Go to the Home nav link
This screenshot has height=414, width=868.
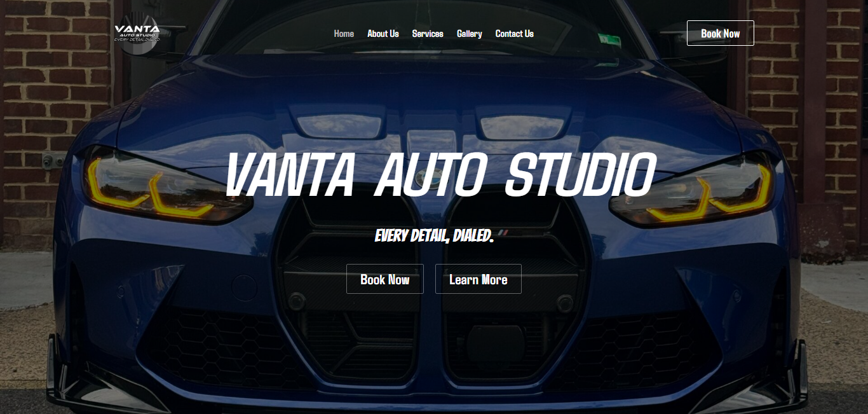click(x=344, y=34)
